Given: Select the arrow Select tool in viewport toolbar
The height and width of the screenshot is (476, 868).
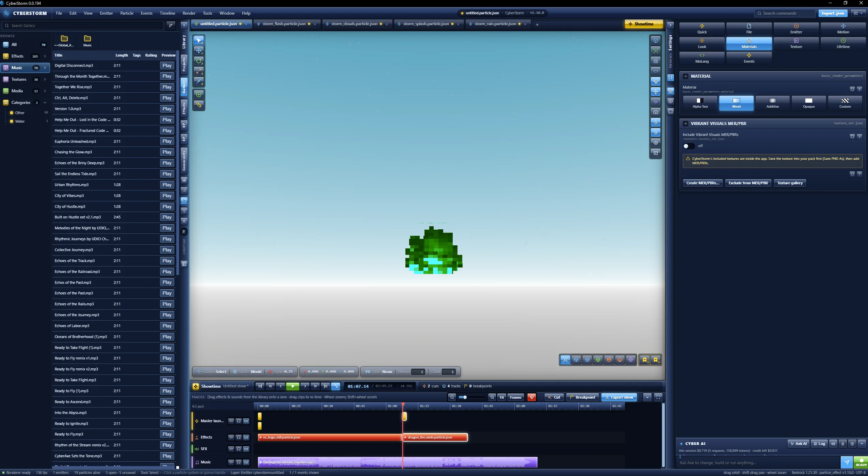Looking at the screenshot, I should coord(199,41).
